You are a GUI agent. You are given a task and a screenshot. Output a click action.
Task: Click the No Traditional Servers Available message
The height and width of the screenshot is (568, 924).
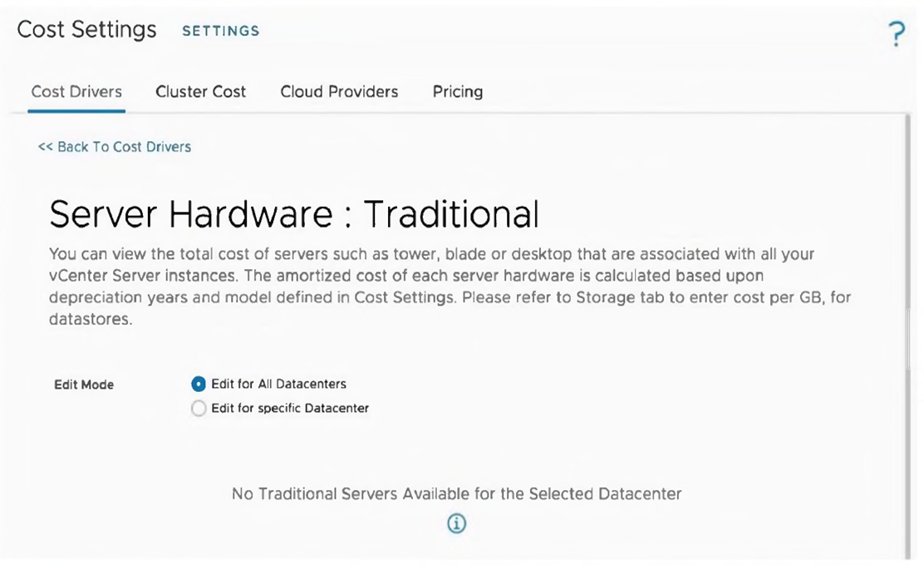click(456, 494)
